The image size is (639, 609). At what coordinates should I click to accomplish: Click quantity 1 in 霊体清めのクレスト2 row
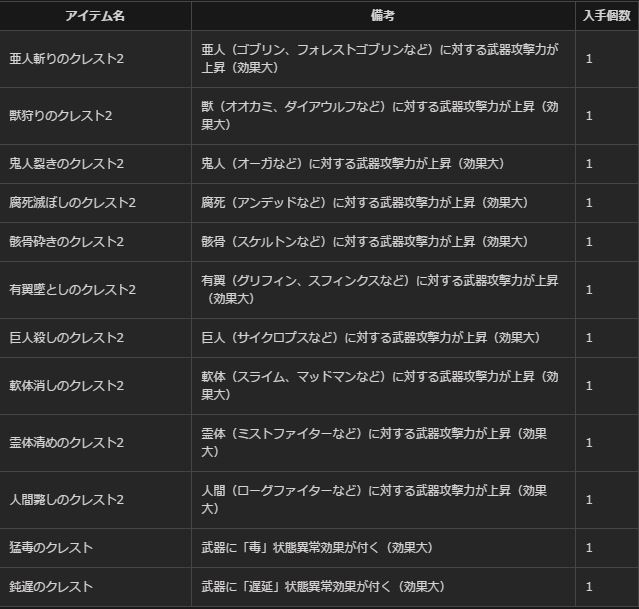point(589,443)
